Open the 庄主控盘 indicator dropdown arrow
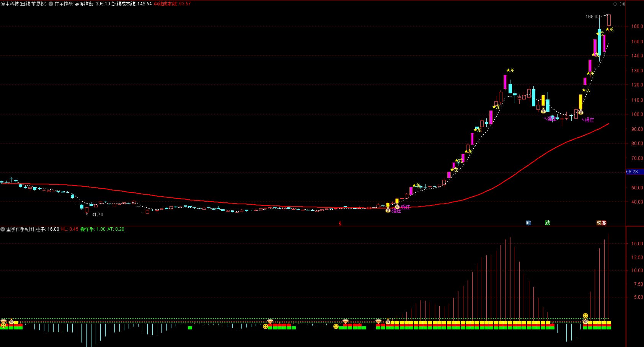Viewport: 644px width, 347px height. click(51, 4)
